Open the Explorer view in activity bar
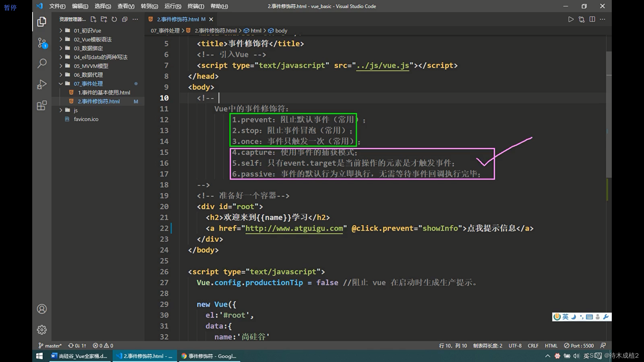The width and height of the screenshot is (644, 362). (42, 22)
